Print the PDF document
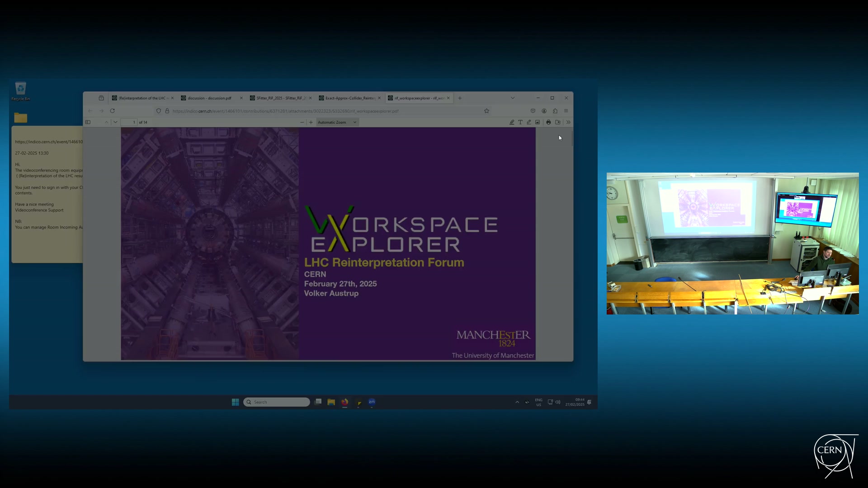 (548, 122)
